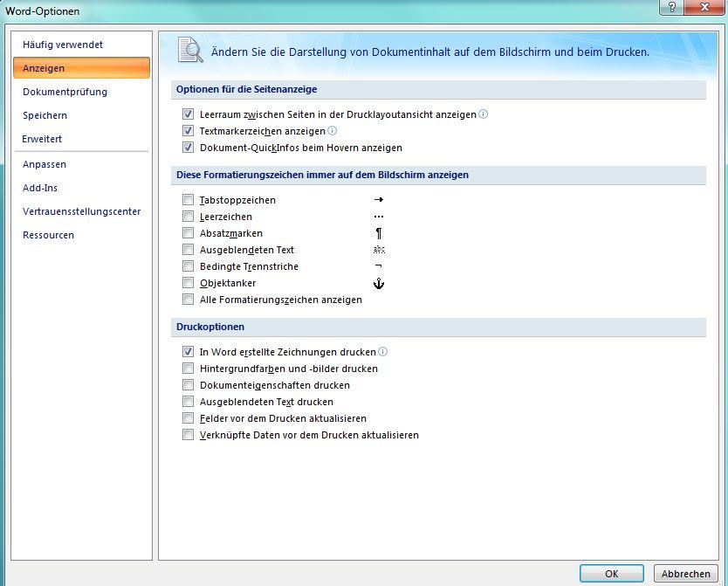The image size is (728, 586).
Task: Uncheck Textmarkerzeichen anzeigen
Action: [x=188, y=131]
